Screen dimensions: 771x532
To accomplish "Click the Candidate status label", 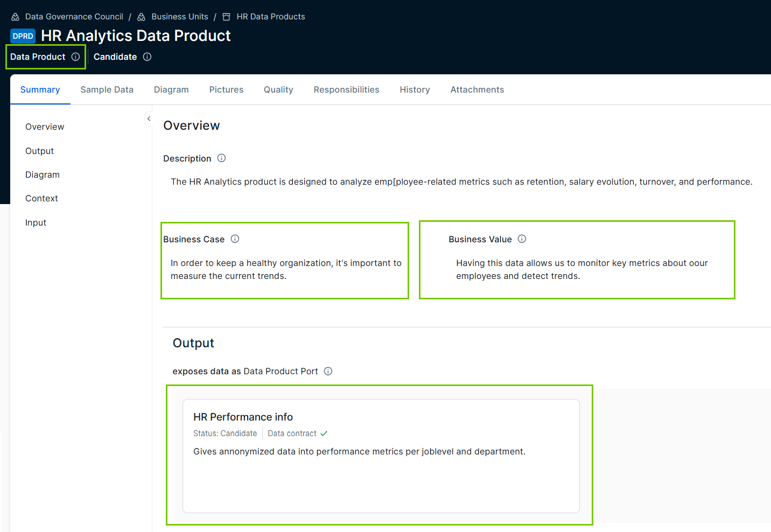I will pos(115,57).
